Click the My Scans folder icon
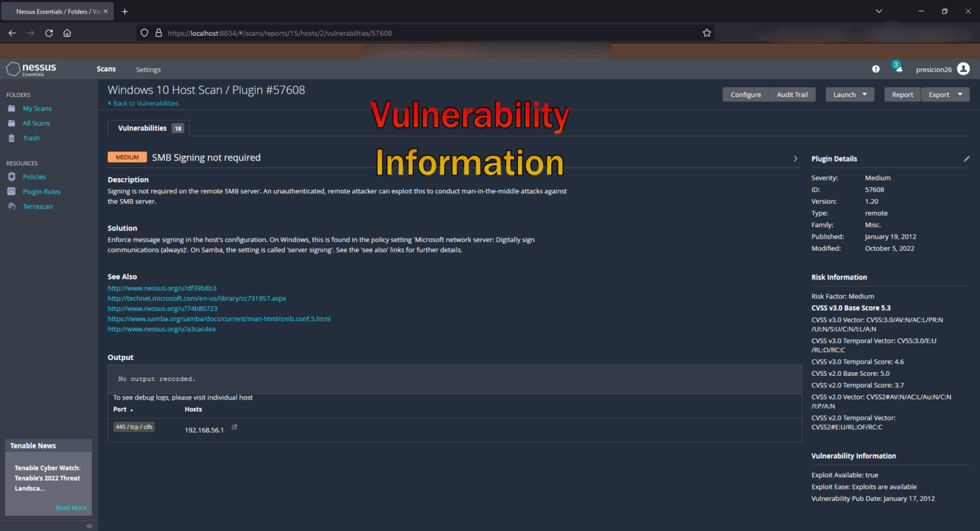Screen dimensions: 980x531 [x=11, y=108]
